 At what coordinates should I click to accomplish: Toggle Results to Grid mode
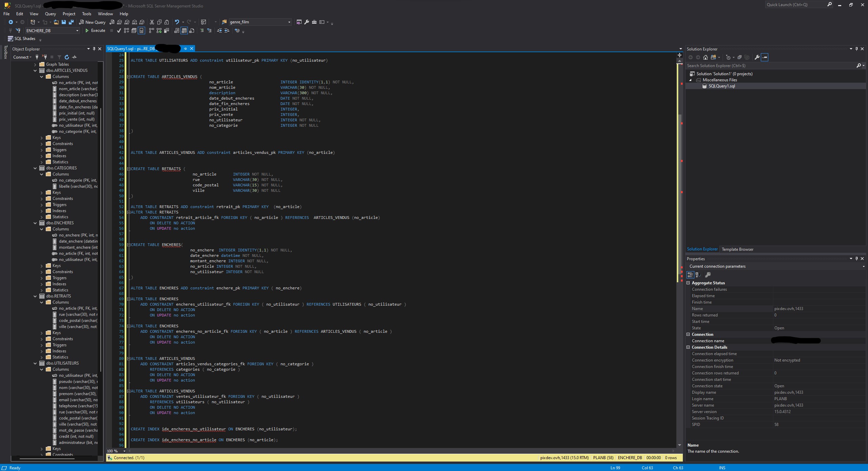pos(184,30)
